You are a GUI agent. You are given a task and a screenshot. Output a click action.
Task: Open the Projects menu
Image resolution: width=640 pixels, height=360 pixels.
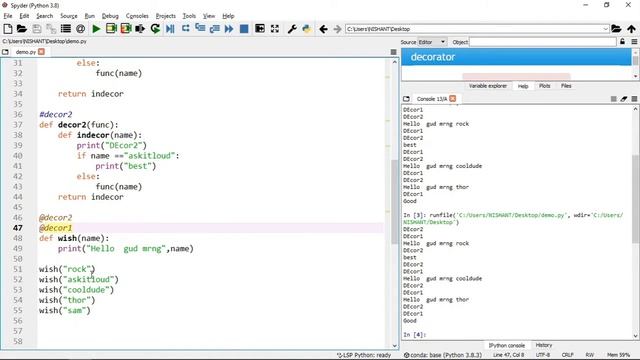click(165, 16)
